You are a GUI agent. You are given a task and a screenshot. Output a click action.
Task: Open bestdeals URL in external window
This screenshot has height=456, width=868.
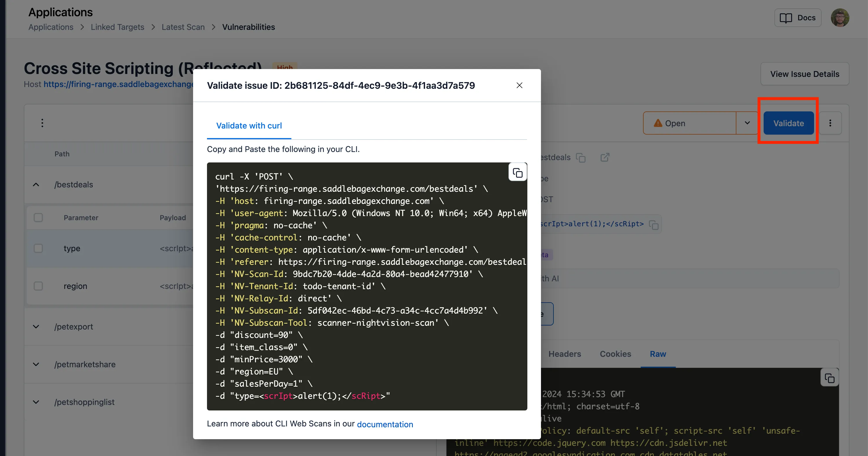[x=605, y=158]
